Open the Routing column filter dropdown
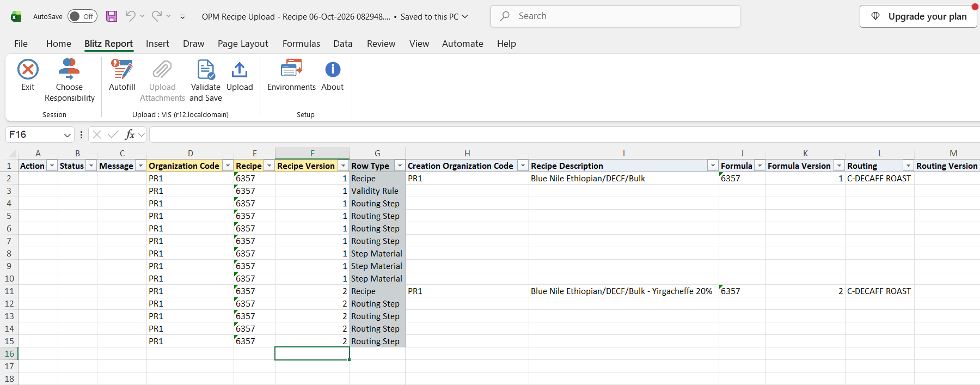The image size is (980, 385). coord(908,166)
